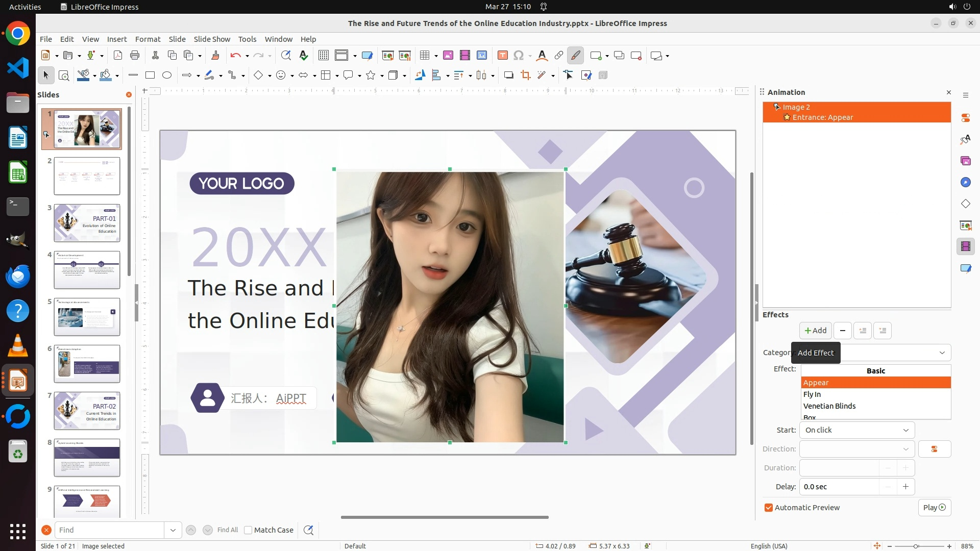Click the Insert Image toolbar icon
Screen dimensions: 980x551
click(448, 56)
